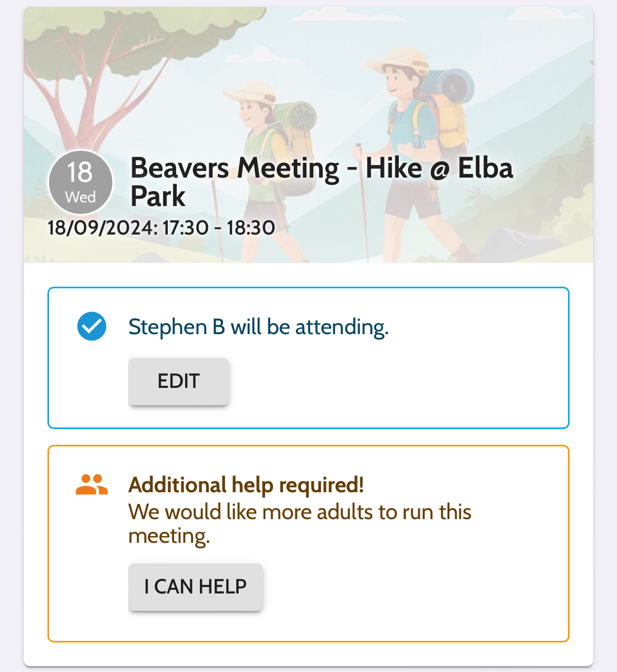
Task: Click the grey 18 Wed date badge
Action: [x=81, y=182]
